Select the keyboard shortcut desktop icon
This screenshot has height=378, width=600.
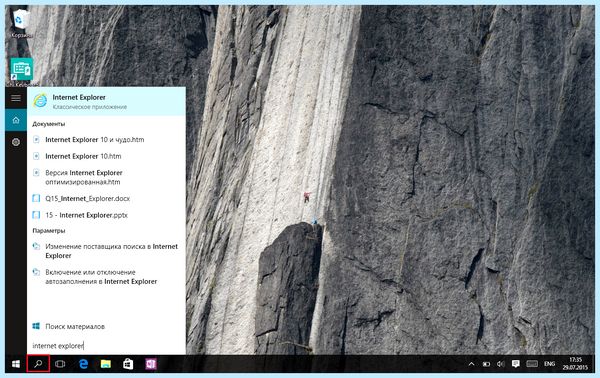click(22, 72)
